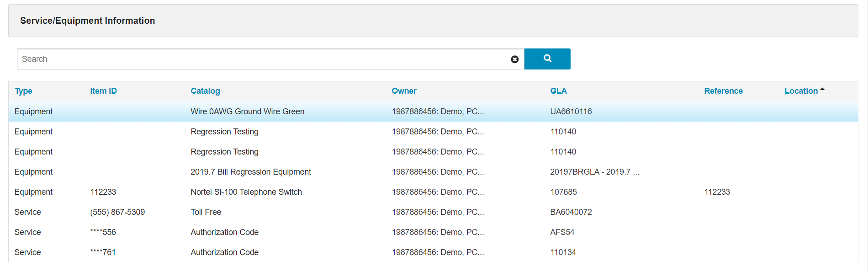The height and width of the screenshot is (272, 868).
Task: Click the magnifying glass search button
Action: (x=547, y=59)
